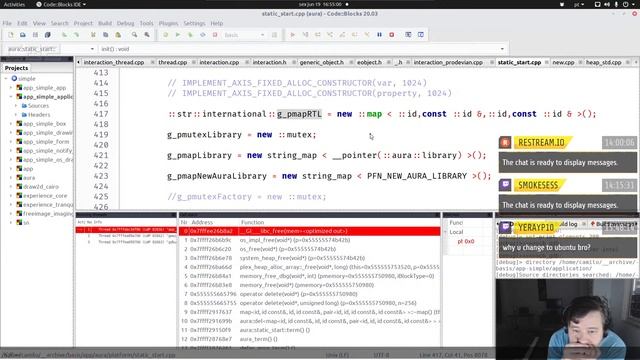The width and height of the screenshot is (640, 360).
Task: Select the Projects tab in the Management panel
Action: 16,68
